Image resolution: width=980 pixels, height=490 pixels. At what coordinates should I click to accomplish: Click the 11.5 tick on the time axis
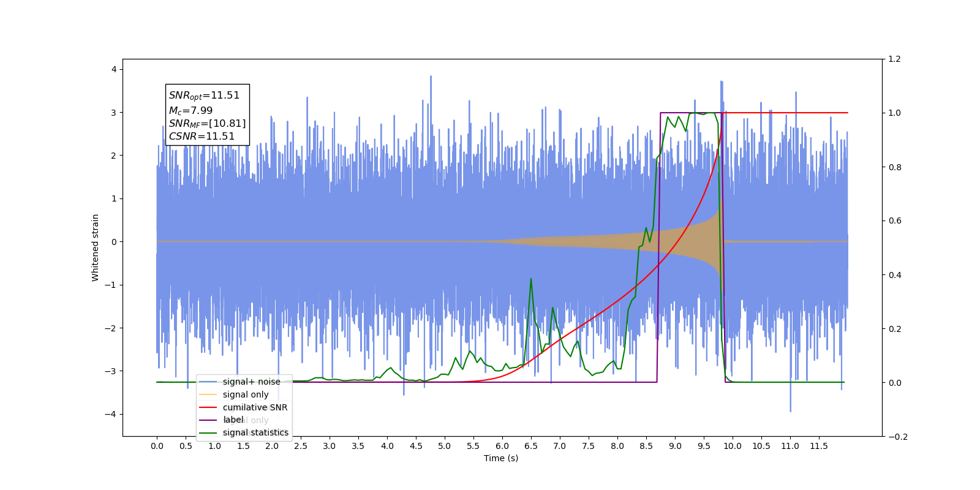click(819, 446)
